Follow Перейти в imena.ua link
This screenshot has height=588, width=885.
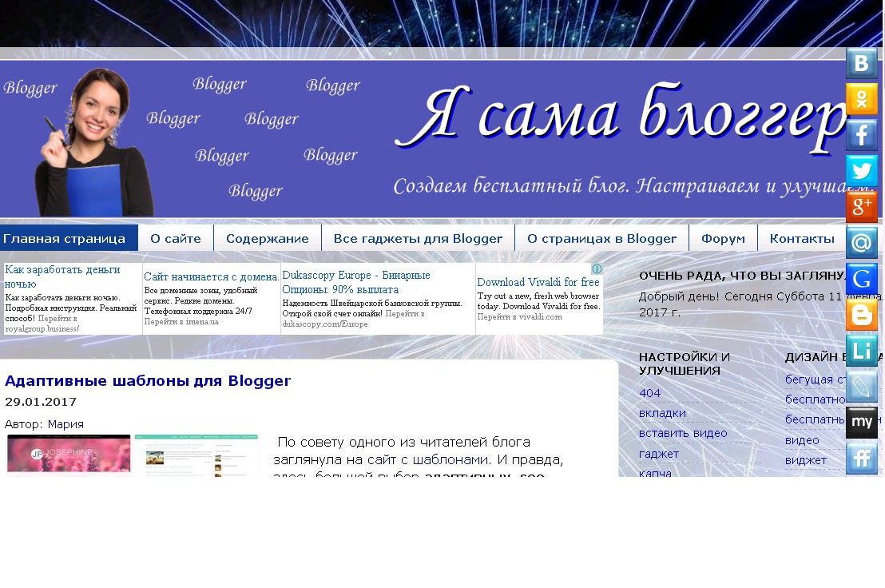[181, 322]
